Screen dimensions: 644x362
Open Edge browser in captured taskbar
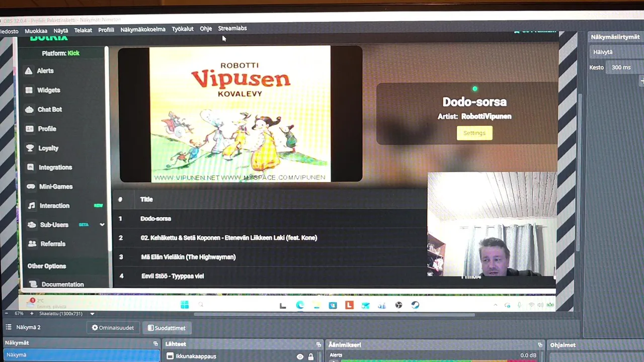pyautogui.click(x=300, y=305)
